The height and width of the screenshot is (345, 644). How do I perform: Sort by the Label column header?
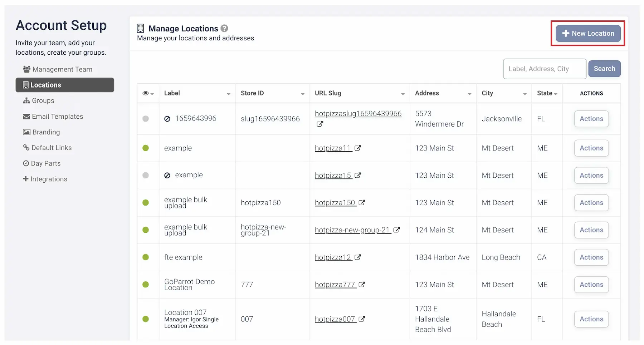click(197, 93)
